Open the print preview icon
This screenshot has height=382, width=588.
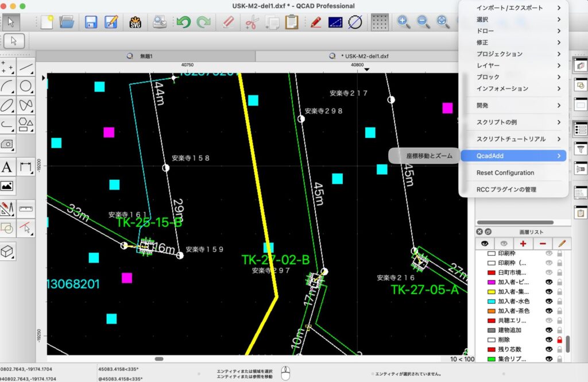(x=160, y=22)
